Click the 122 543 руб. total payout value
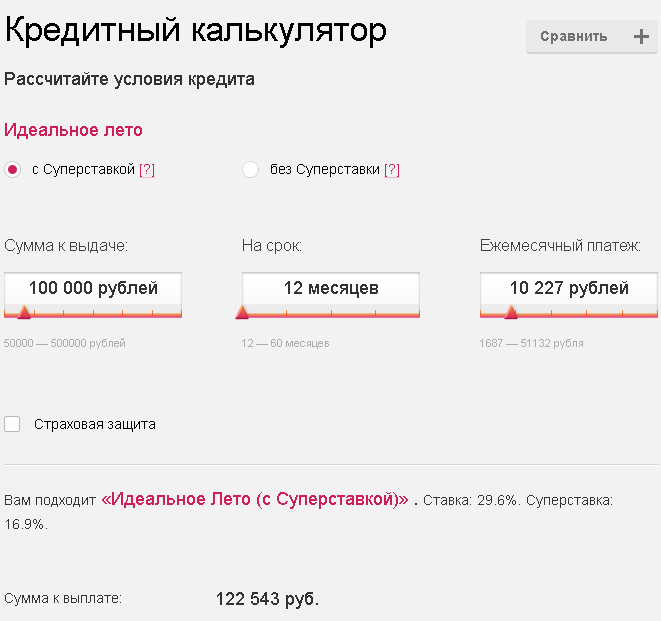 coord(267,600)
